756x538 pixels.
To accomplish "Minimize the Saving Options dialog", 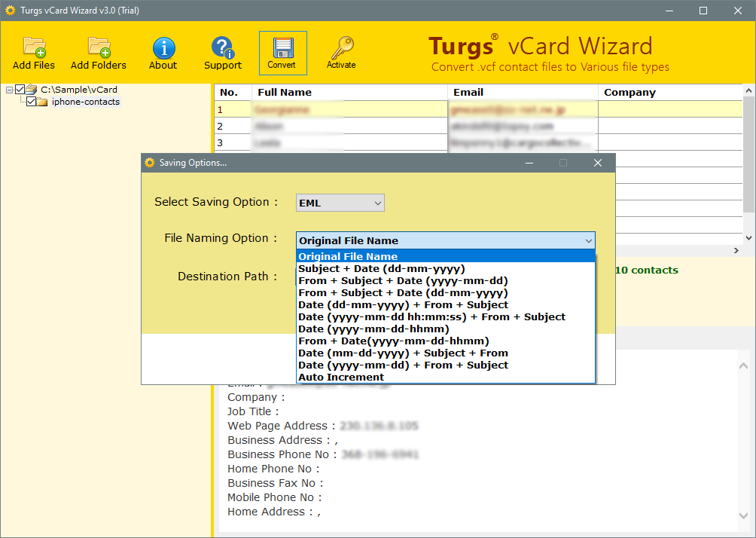I will pos(529,163).
